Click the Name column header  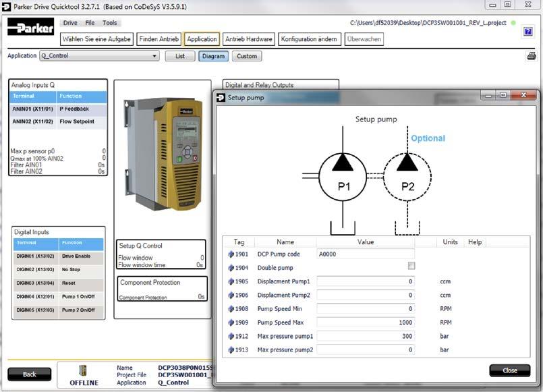click(x=285, y=242)
